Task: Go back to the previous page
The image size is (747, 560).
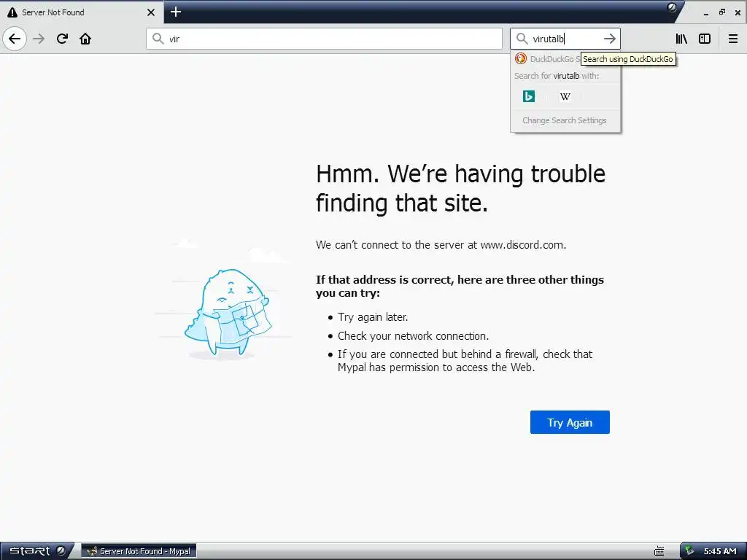Action: 15,39
